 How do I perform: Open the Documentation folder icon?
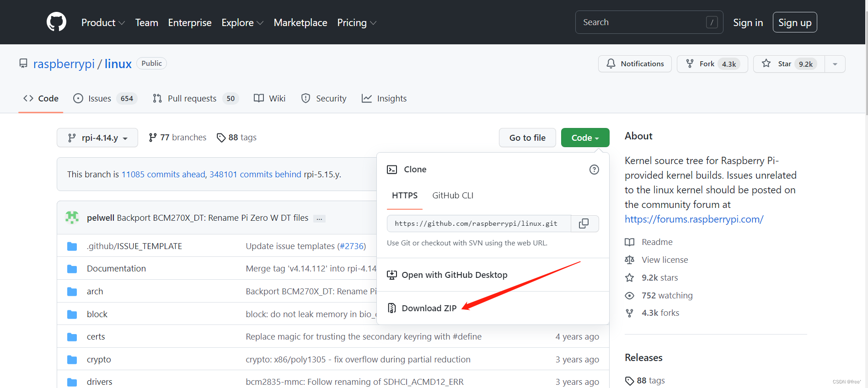pos(72,269)
